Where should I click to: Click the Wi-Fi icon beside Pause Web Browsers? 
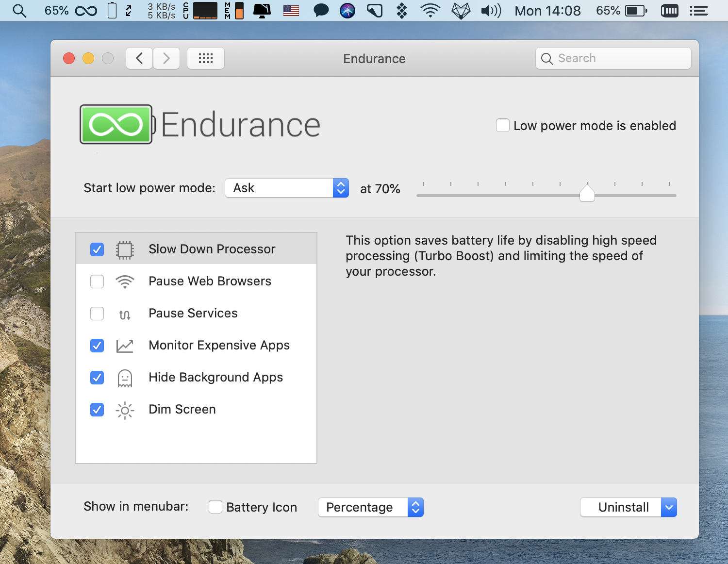(x=125, y=281)
